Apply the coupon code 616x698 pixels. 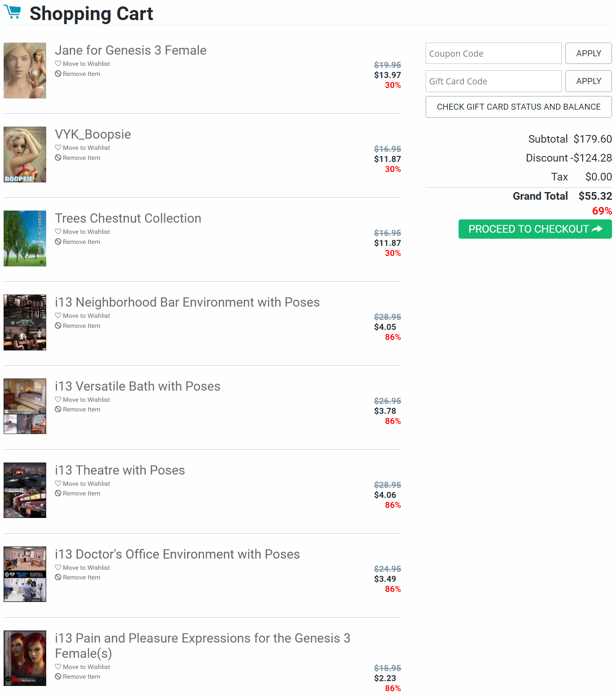589,53
